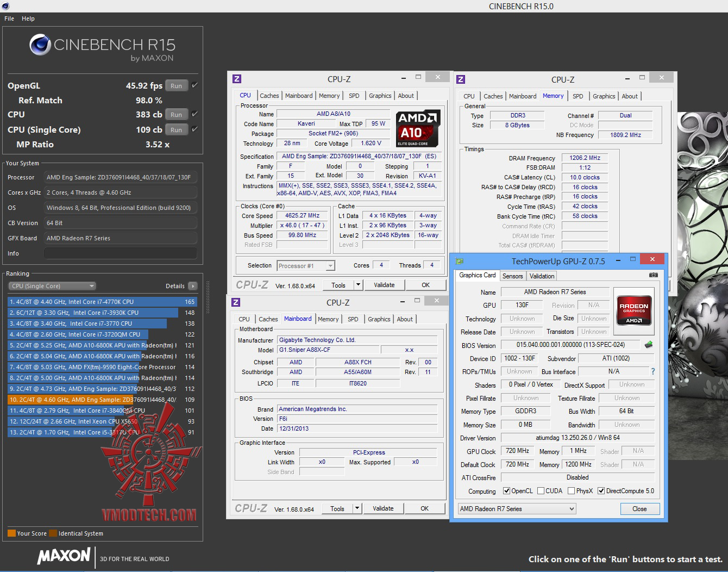Toggle the OpenGL test checkbox

(194, 85)
